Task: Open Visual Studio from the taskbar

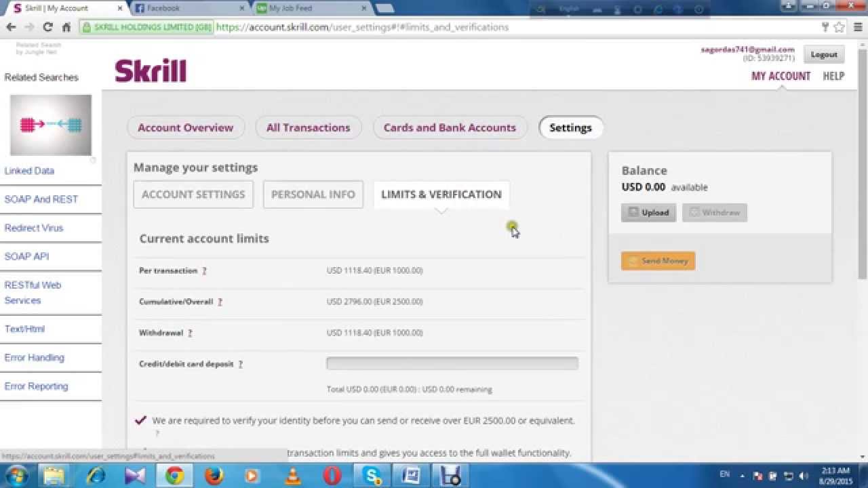Action: pos(135,476)
